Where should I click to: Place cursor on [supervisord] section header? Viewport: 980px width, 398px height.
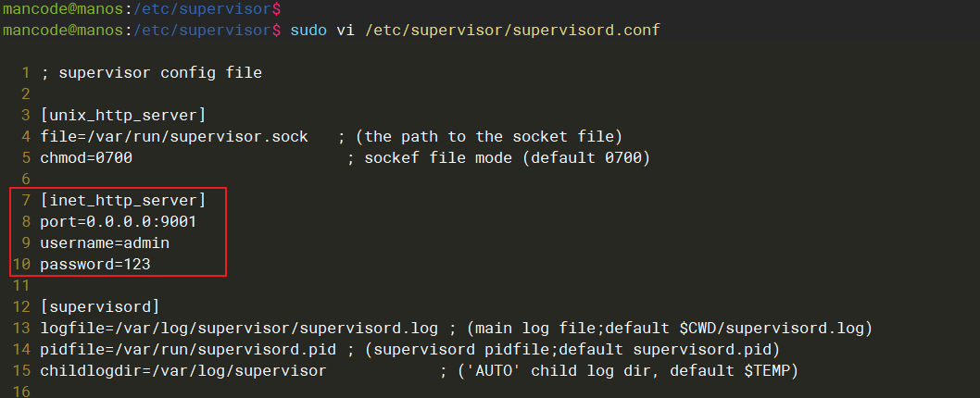click(100, 306)
